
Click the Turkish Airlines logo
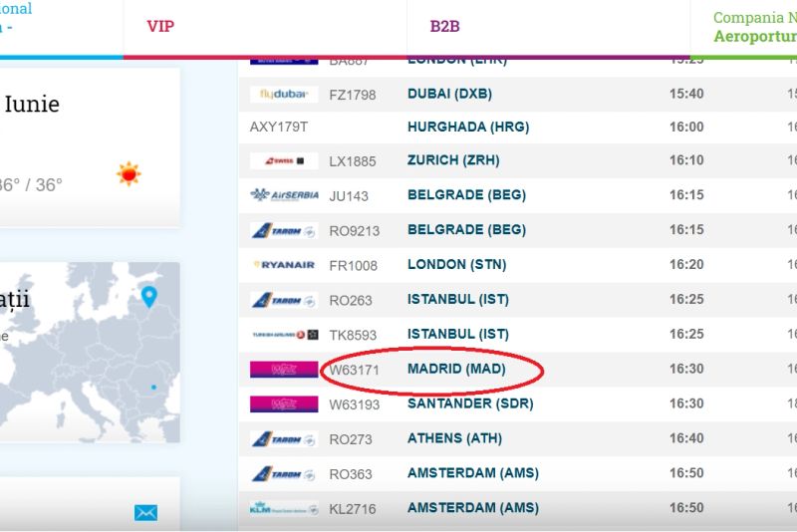284,335
